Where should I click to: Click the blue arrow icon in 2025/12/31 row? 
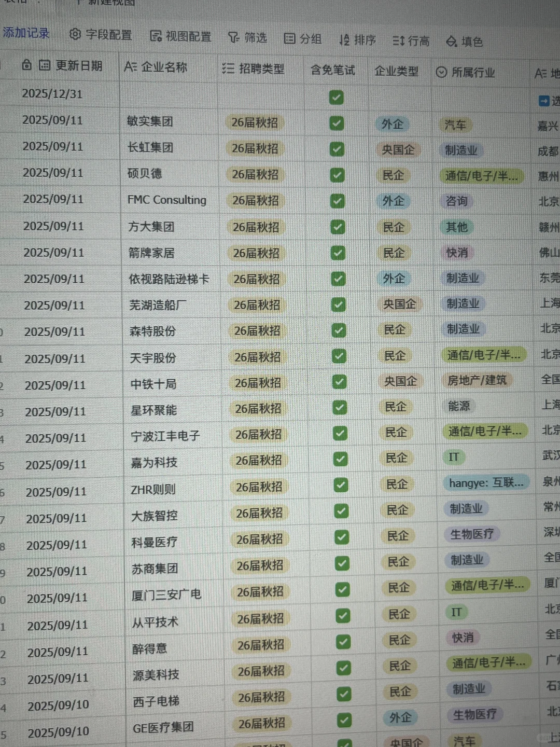tap(544, 101)
